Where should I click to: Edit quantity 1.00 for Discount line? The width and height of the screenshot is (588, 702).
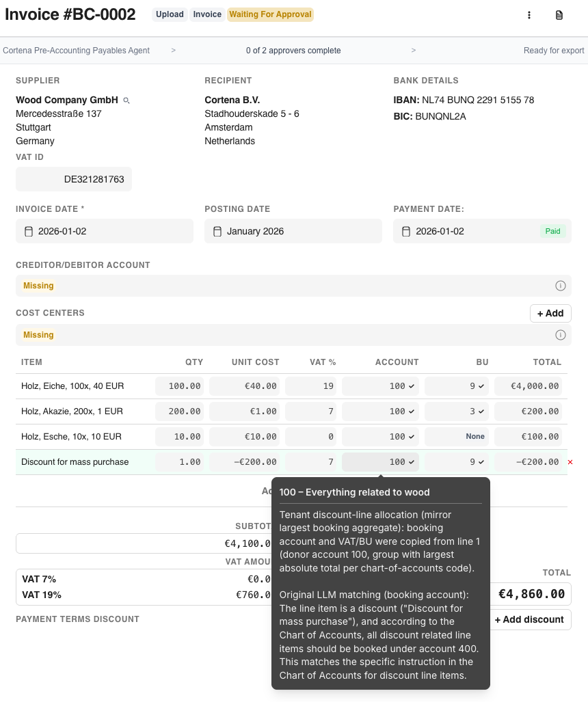180,462
